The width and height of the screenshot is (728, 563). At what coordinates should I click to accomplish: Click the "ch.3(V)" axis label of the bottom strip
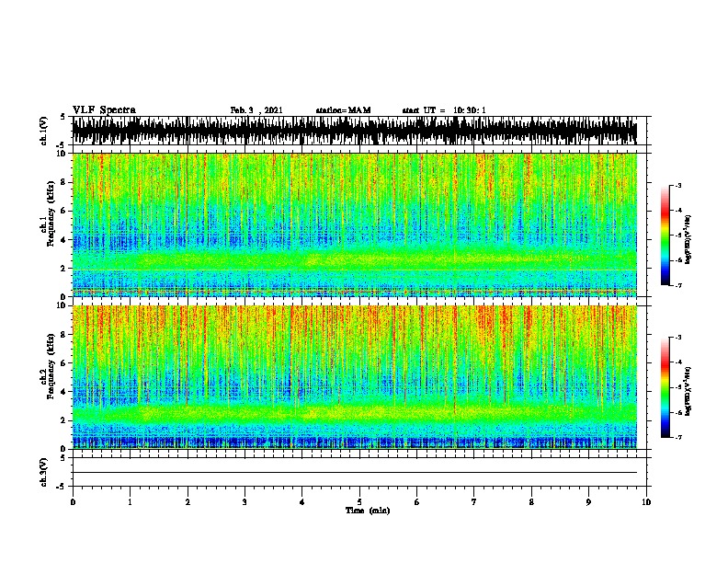click(44, 473)
